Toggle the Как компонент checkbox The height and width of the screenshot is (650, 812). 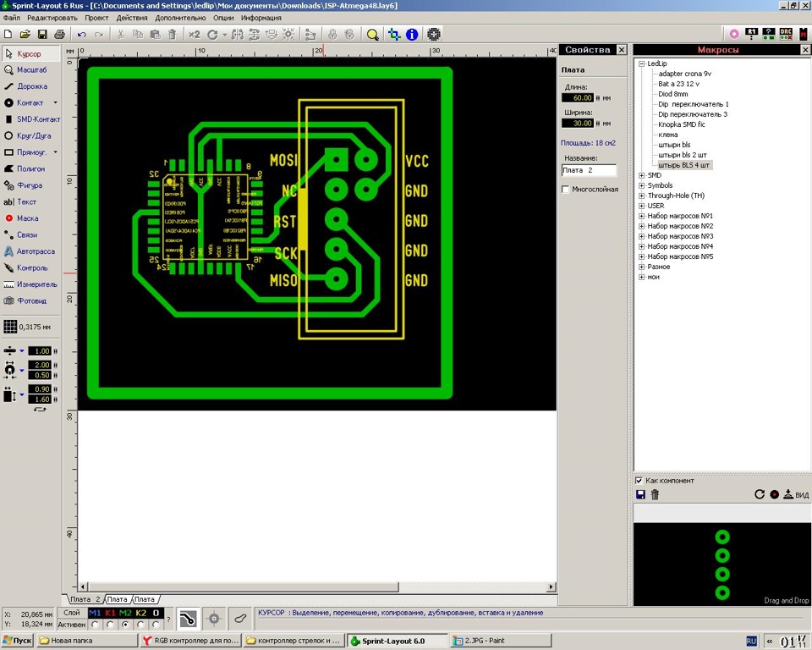[x=640, y=480]
